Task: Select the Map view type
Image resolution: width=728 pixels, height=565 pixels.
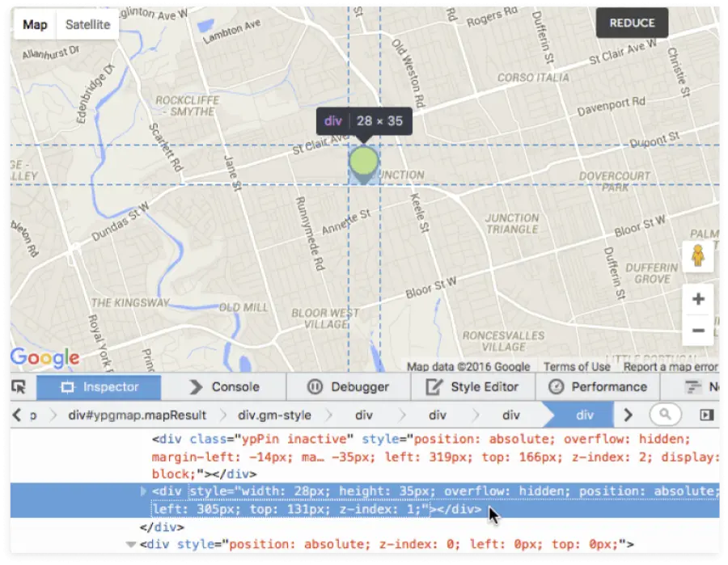Action: coord(36,24)
